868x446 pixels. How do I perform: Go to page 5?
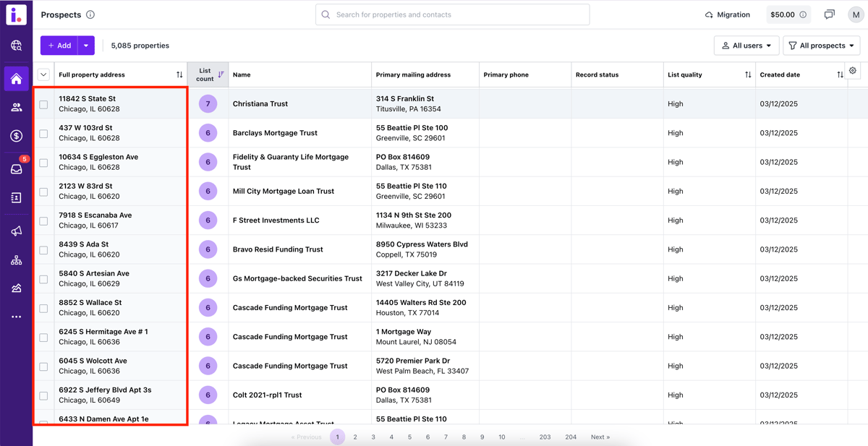pyautogui.click(x=409, y=437)
